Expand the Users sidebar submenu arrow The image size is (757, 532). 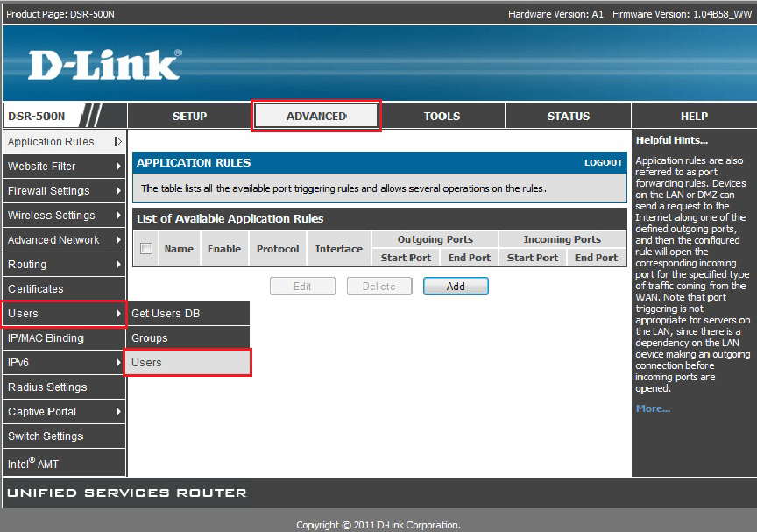[x=118, y=313]
